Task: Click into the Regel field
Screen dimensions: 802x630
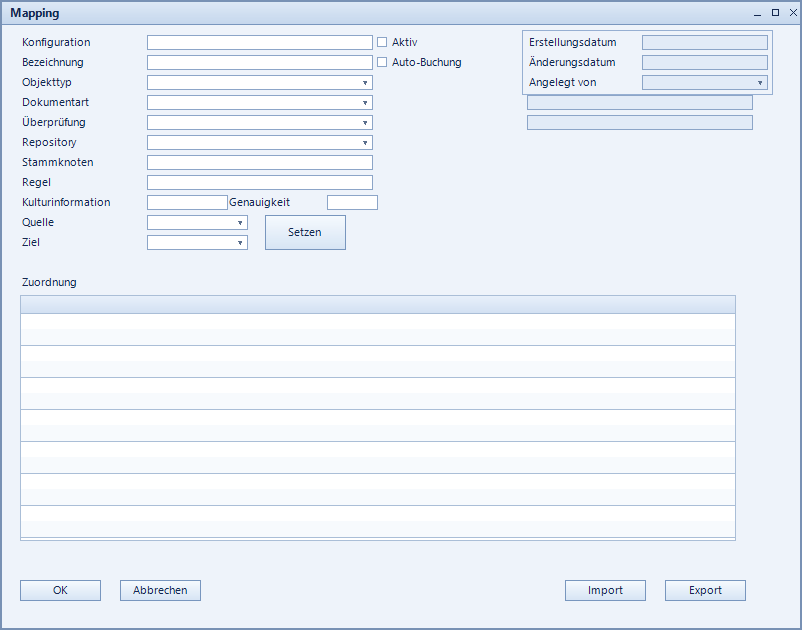Action: (x=260, y=183)
